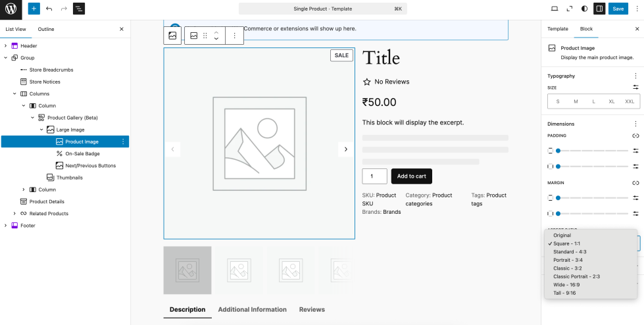Open the block inserter plus button
This screenshot has width=644, height=325.
34,9
